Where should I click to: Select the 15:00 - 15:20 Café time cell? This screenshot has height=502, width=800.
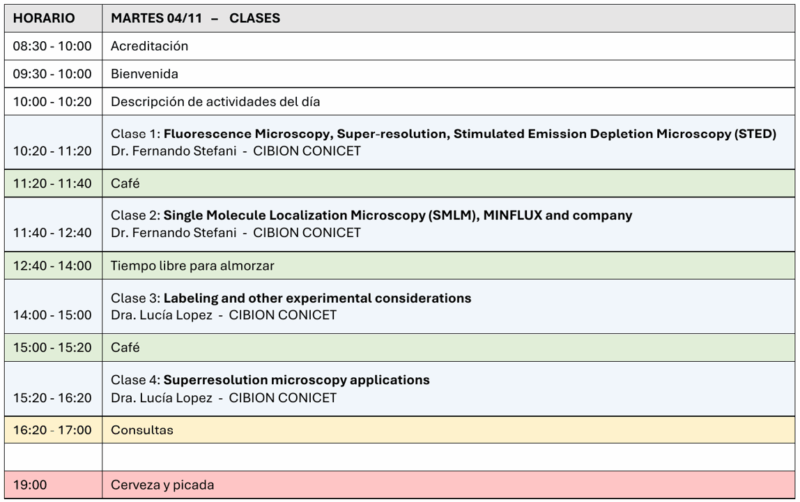52,348
